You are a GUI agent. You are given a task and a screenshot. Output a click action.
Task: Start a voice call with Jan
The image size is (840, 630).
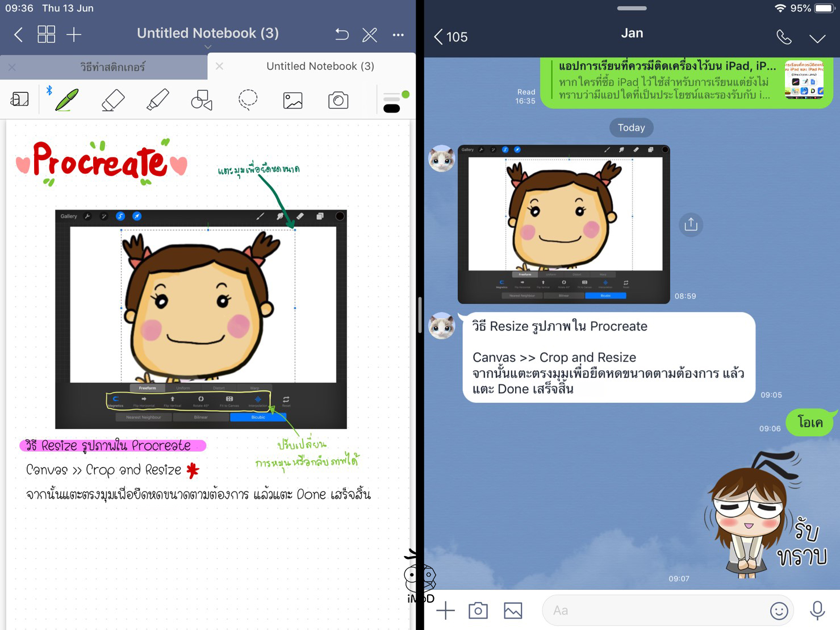(x=784, y=37)
